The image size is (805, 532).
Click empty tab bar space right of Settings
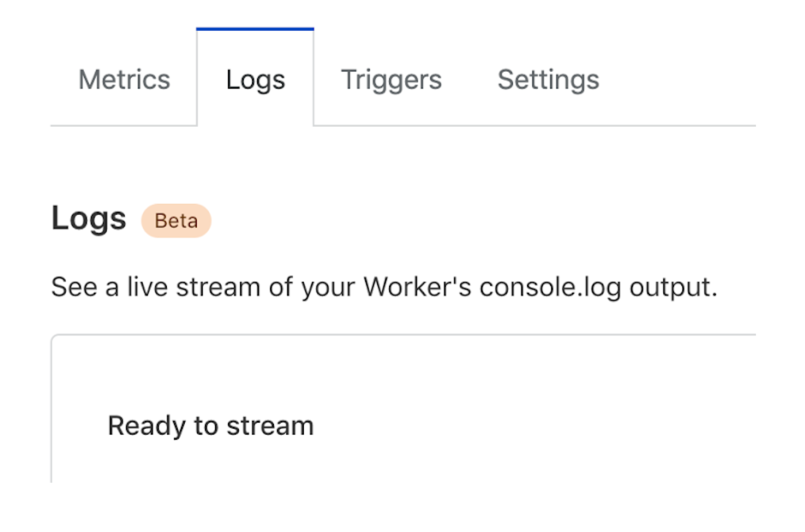pos(678,79)
